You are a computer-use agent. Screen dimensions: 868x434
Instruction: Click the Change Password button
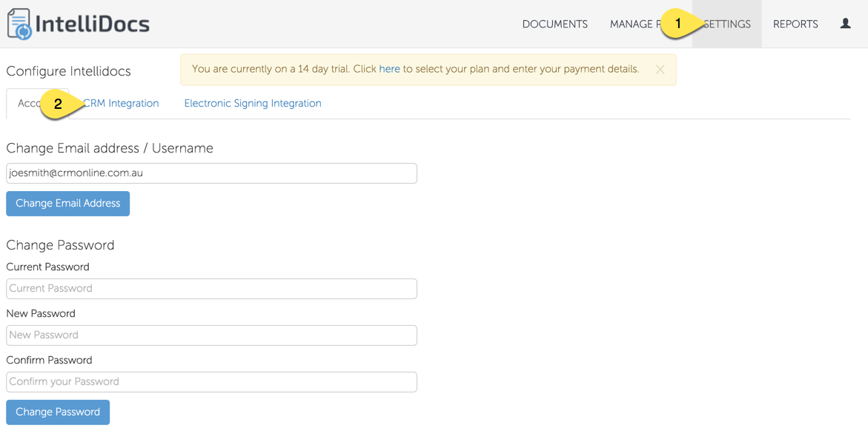coord(58,412)
